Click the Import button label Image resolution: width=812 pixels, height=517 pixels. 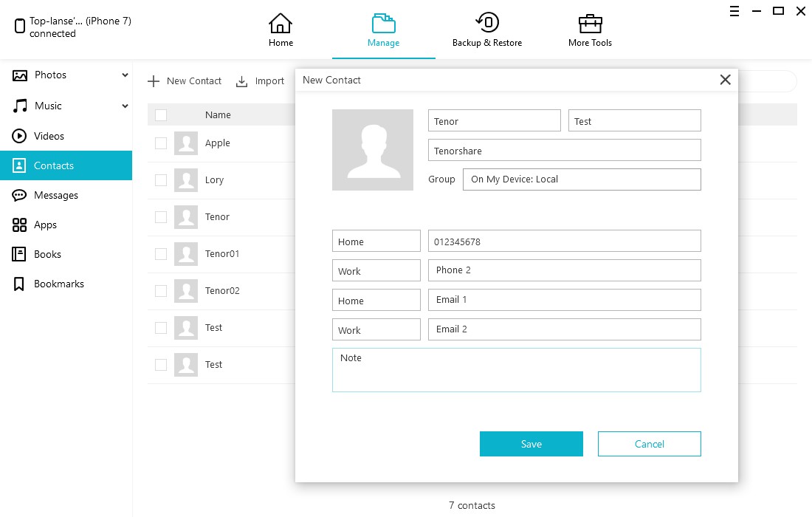(269, 81)
